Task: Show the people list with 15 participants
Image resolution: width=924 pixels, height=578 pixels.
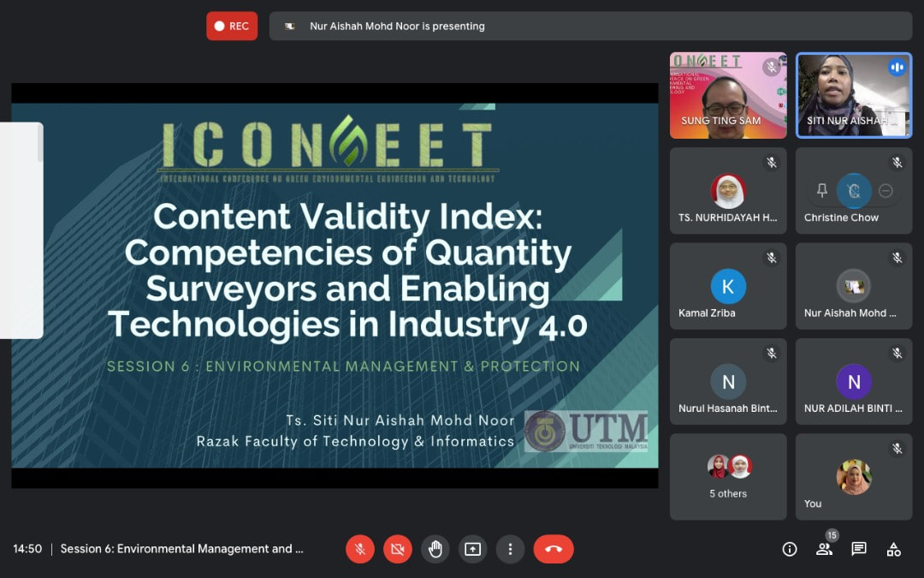Action: pos(824,549)
